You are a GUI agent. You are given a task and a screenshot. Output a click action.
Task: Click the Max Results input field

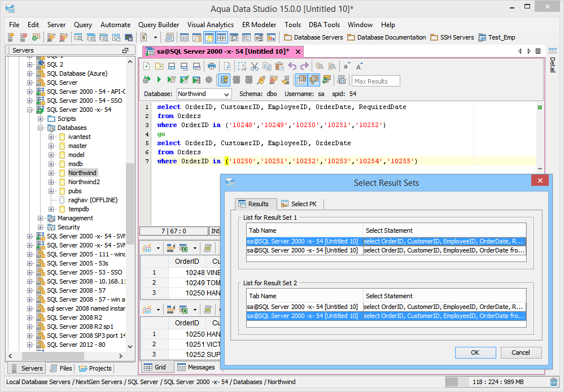[375, 81]
